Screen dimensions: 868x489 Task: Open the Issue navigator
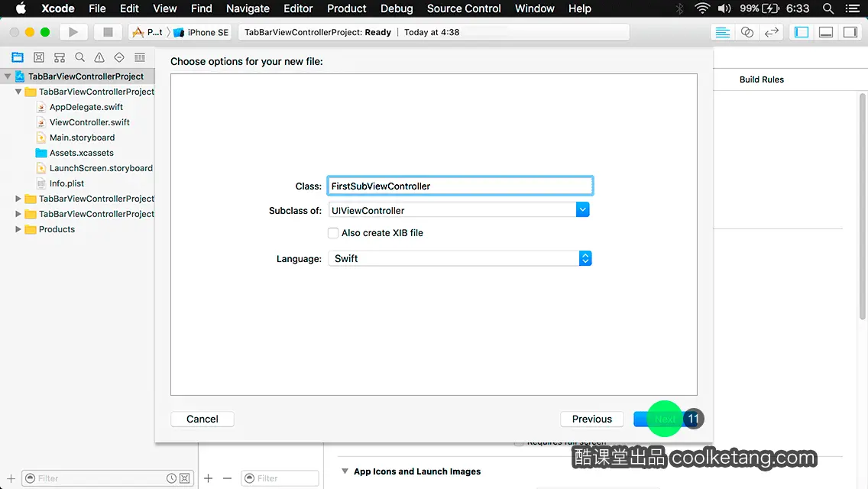point(99,57)
